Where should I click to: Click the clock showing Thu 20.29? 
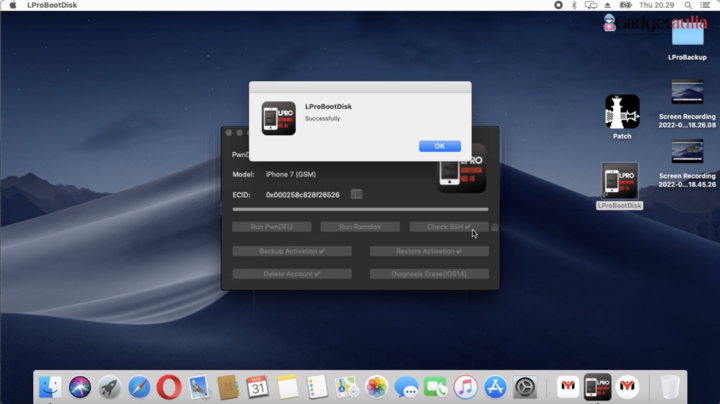point(657,5)
